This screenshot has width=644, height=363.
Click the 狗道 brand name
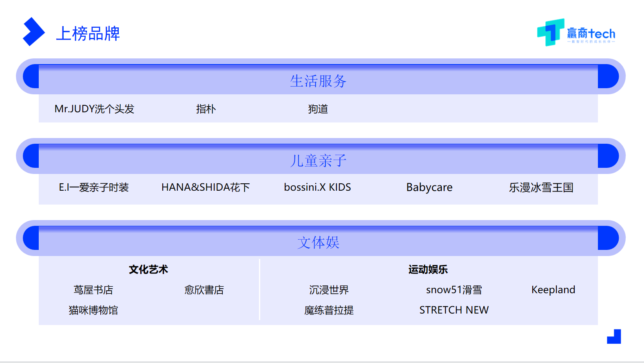318,109
